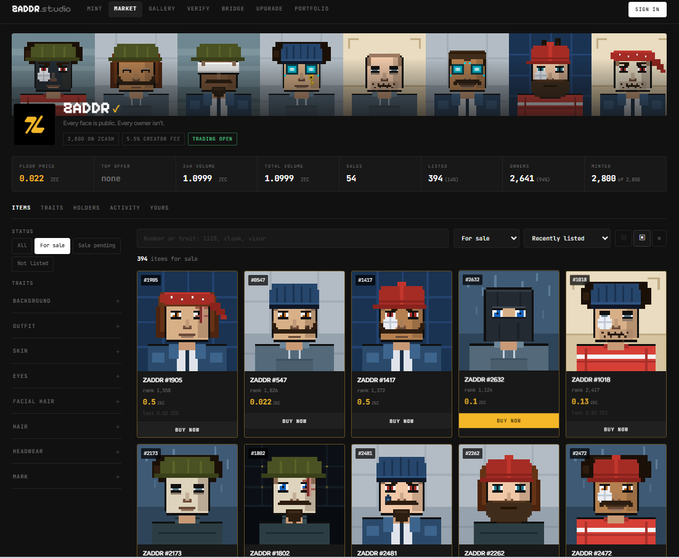This screenshot has height=558, width=679.
Task: Click the '2,800 on Zcash' tag
Action: 91,139
